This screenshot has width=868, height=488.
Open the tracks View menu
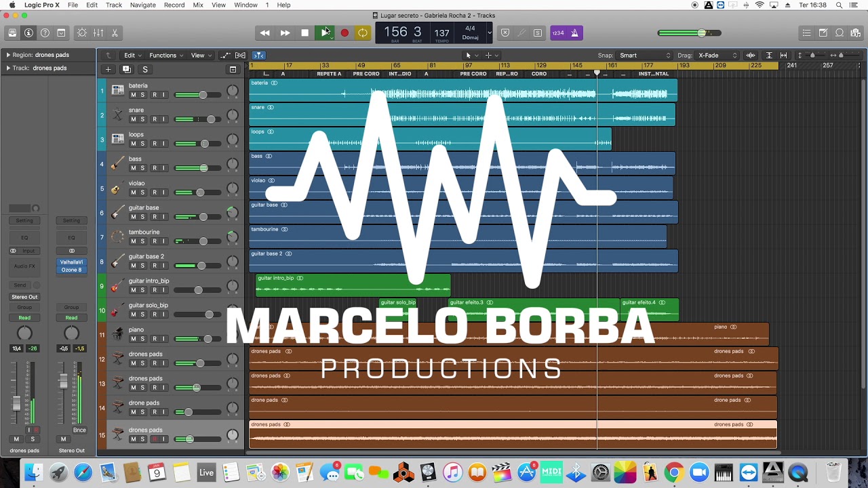coord(201,55)
